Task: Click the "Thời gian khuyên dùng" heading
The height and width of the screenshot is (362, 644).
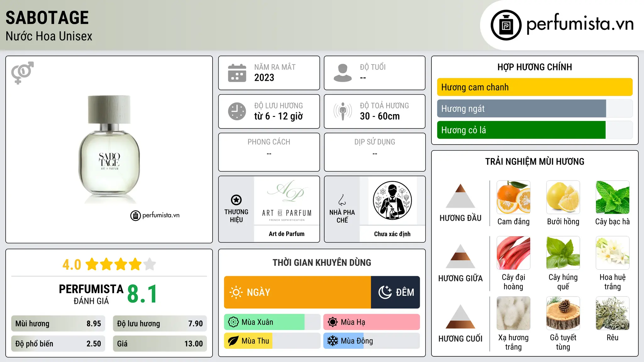Action: [322, 262]
